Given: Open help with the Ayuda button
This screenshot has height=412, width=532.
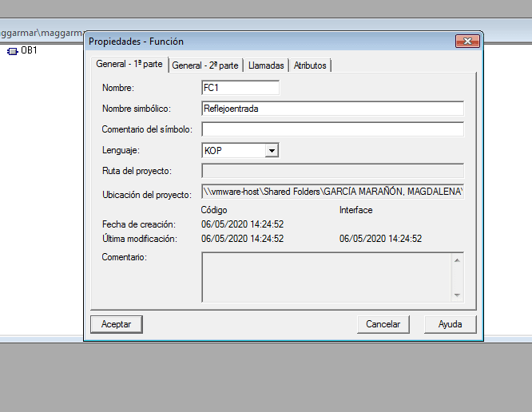Looking at the screenshot, I should (450, 324).
